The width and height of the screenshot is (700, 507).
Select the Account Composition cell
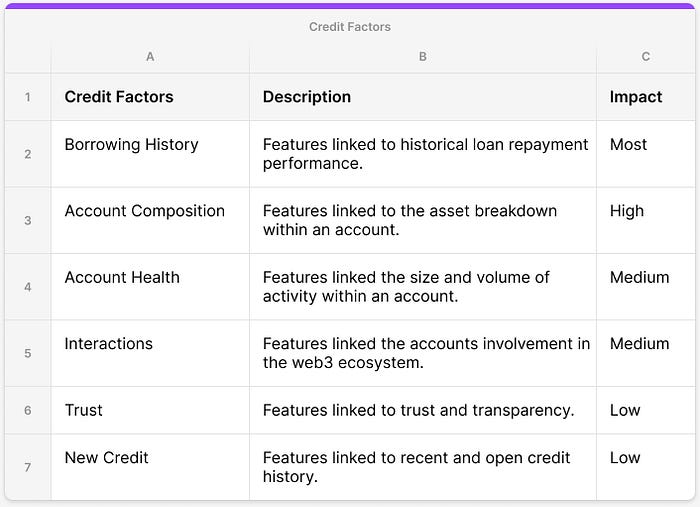pyautogui.click(x=145, y=211)
